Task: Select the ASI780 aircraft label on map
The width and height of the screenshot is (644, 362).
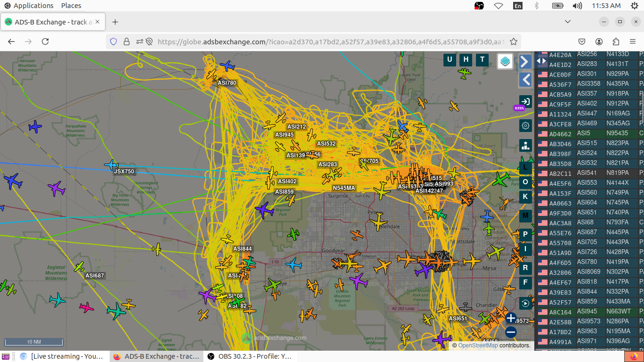Action: pos(227,83)
